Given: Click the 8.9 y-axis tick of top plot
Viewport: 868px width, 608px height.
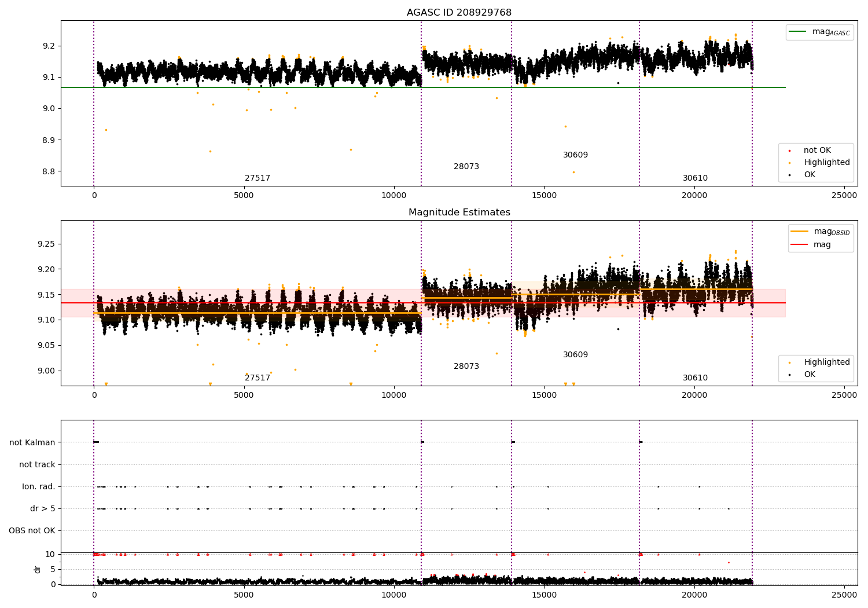Looking at the screenshot, I should [x=47, y=141].
